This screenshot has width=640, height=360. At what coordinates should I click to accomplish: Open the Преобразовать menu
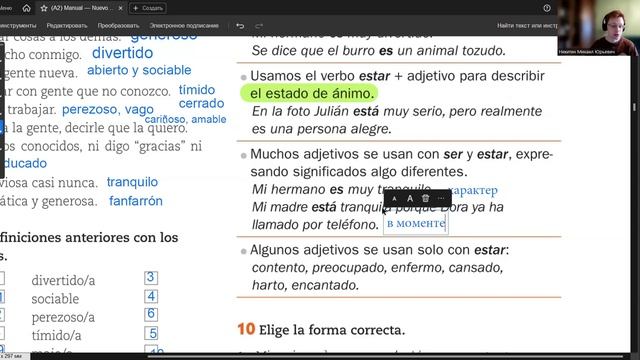(x=118, y=26)
